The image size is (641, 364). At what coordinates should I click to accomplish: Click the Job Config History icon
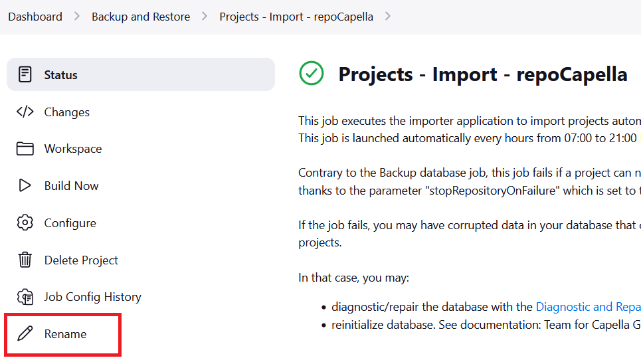[25, 297]
